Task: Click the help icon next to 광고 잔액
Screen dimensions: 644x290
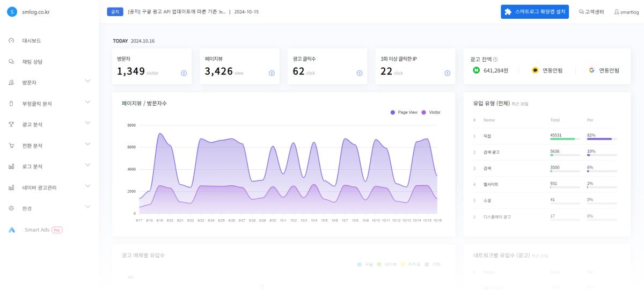Action: (495, 60)
